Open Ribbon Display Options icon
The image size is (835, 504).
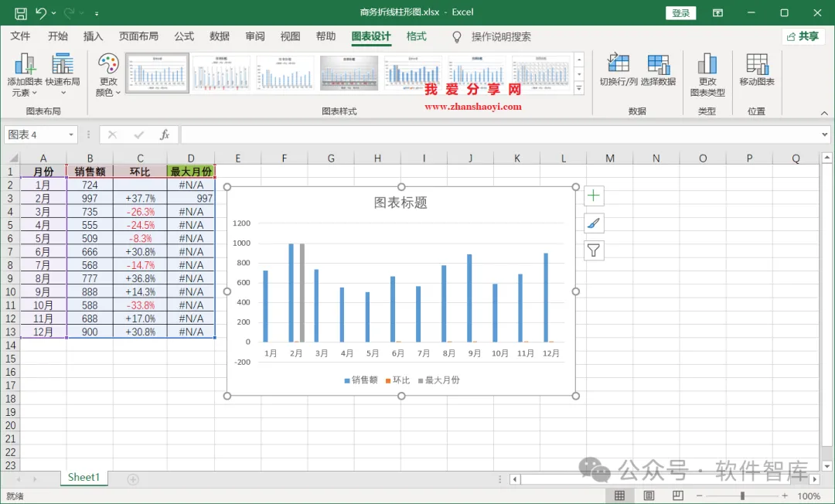[x=717, y=13]
